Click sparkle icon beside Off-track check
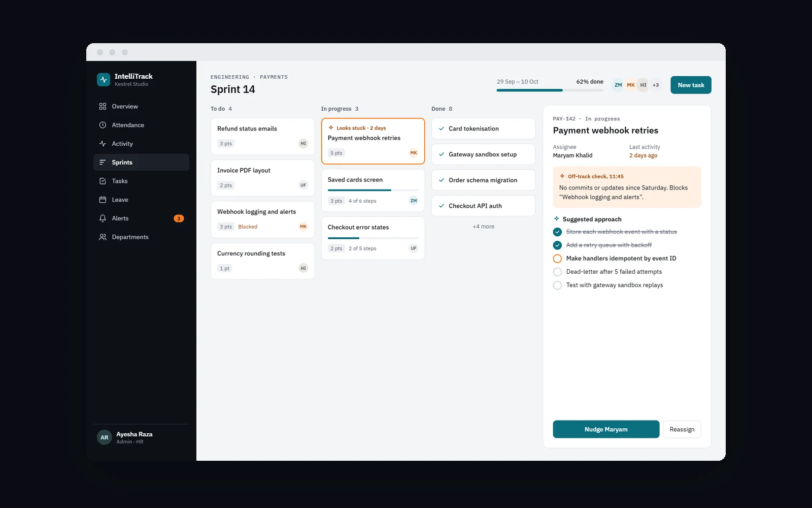 tap(562, 176)
